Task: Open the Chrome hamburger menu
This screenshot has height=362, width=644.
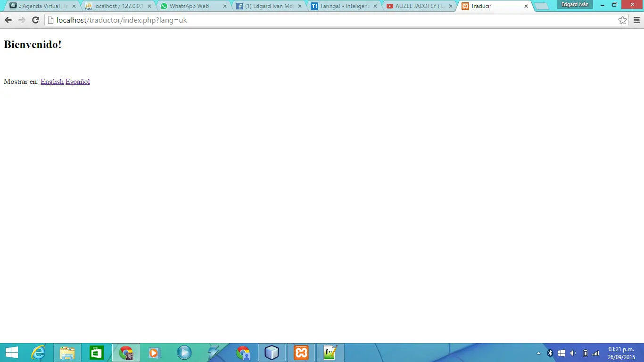Action: pyautogui.click(x=636, y=20)
